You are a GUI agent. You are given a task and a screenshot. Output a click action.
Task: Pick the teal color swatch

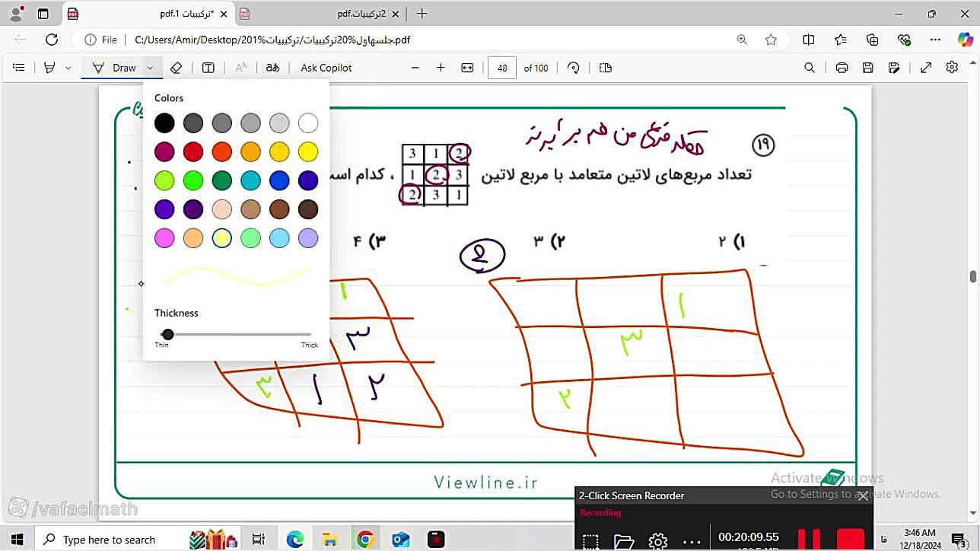[250, 180]
